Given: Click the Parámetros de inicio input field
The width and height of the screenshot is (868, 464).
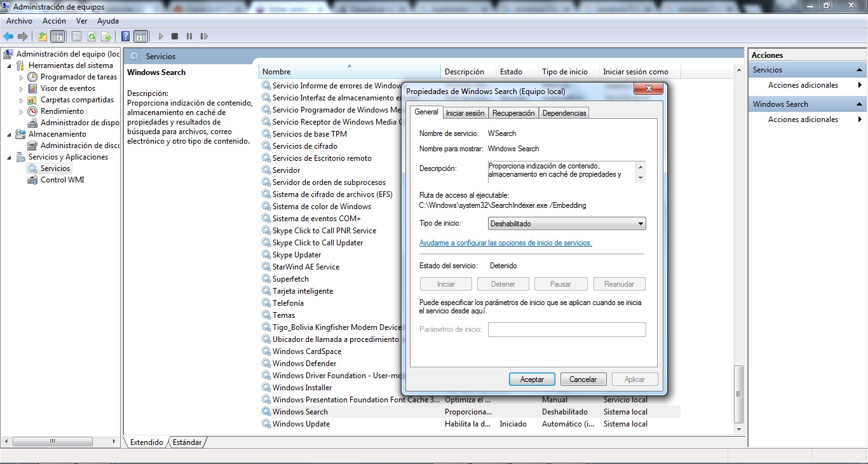Looking at the screenshot, I should click(x=567, y=329).
